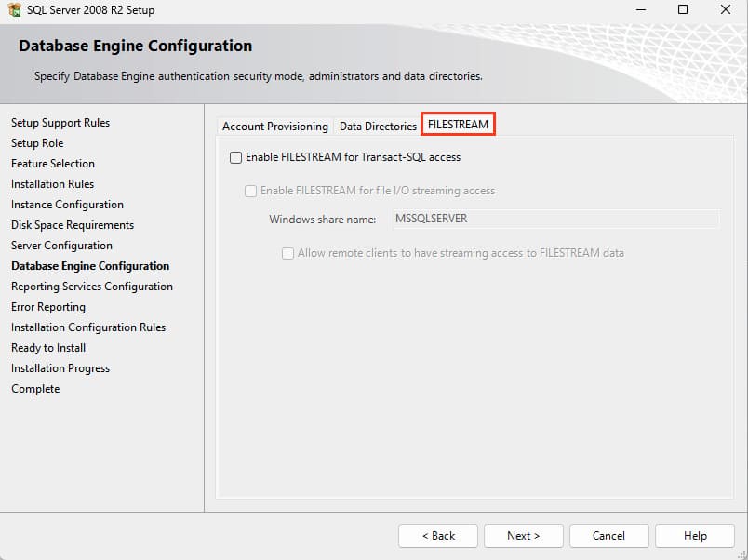
Task: Select Instance Configuration step in sidebar
Action: click(x=67, y=205)
